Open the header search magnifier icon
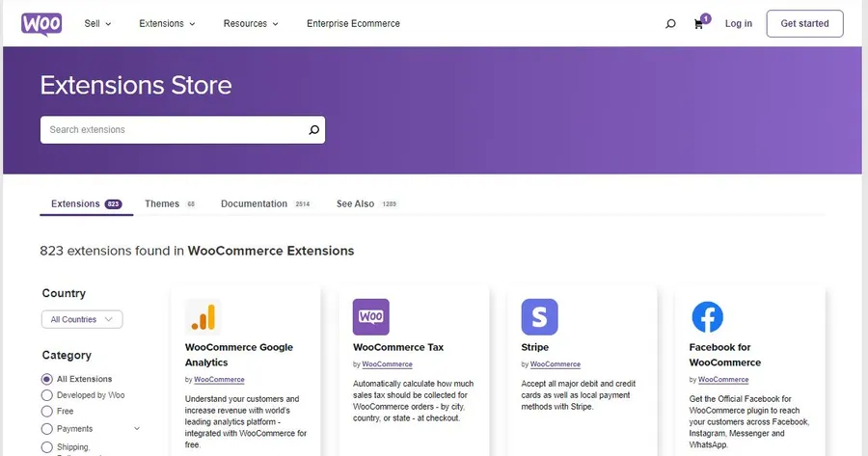This screenshot has width=868, height=456. pyautogui.click(x=670, y=24)
